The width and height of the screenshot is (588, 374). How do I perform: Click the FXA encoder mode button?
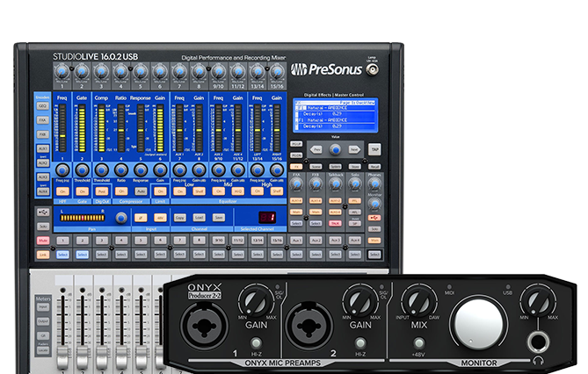coord(43,120)
